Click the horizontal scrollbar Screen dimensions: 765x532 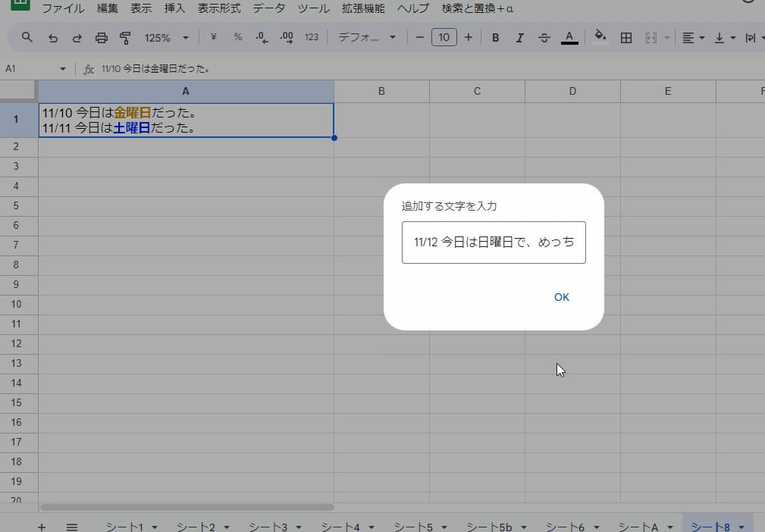coord(187,507)
